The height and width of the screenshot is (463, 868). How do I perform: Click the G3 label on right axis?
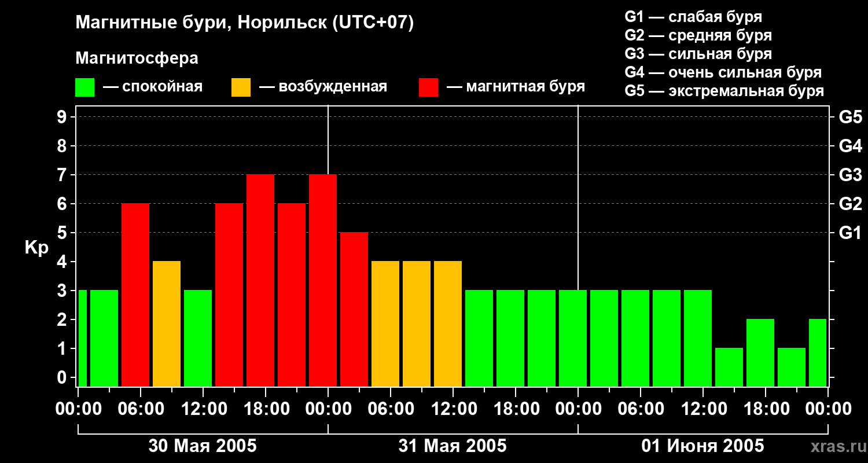850,175
